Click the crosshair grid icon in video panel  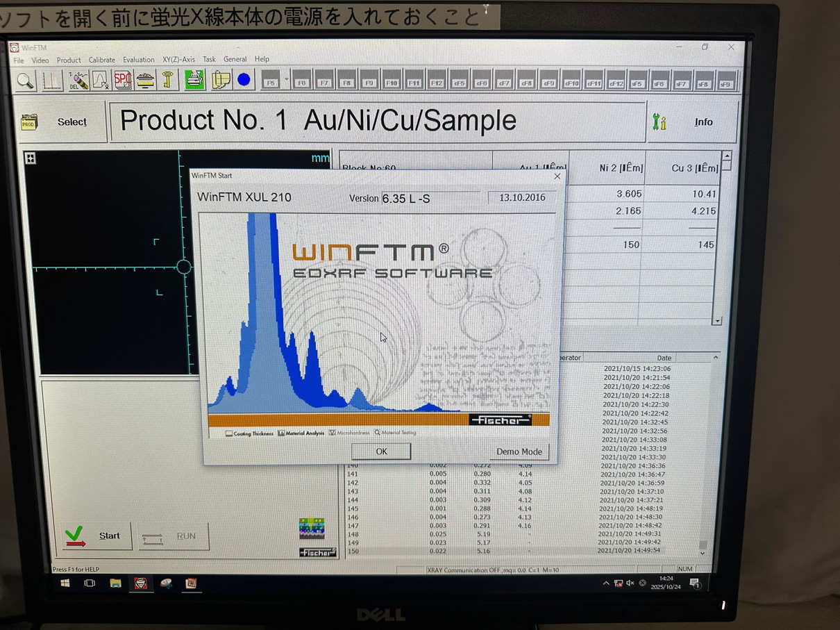click(x=31, y=158)
